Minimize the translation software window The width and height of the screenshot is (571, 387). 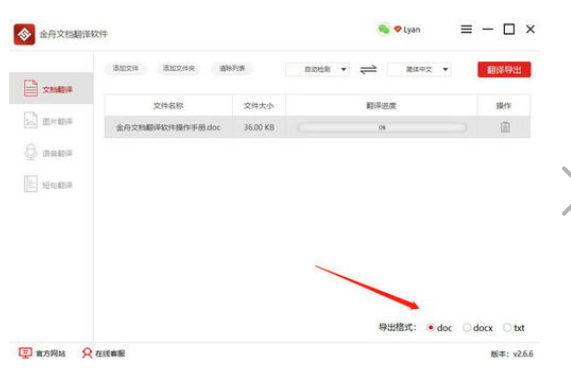click(x=488, y=29)
